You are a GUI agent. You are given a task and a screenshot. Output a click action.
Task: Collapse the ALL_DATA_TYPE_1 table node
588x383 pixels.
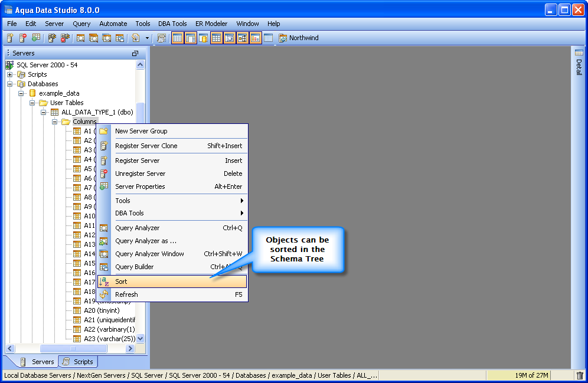44,112
